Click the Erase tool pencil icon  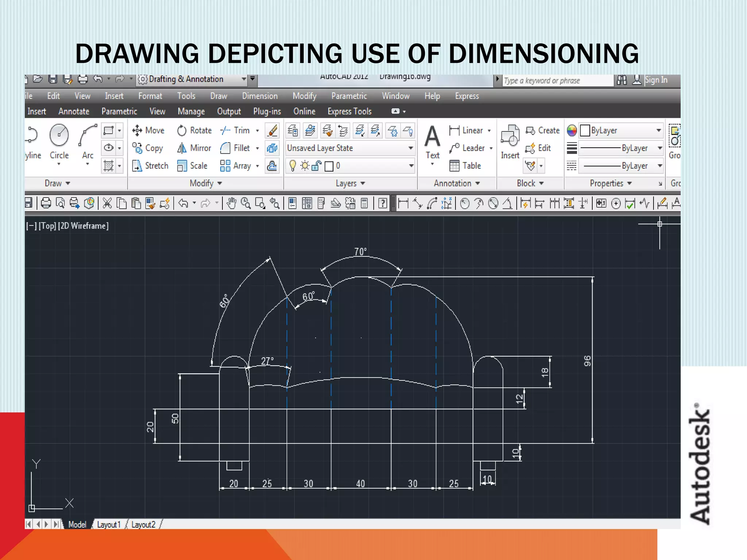click(x=272, y=131)
